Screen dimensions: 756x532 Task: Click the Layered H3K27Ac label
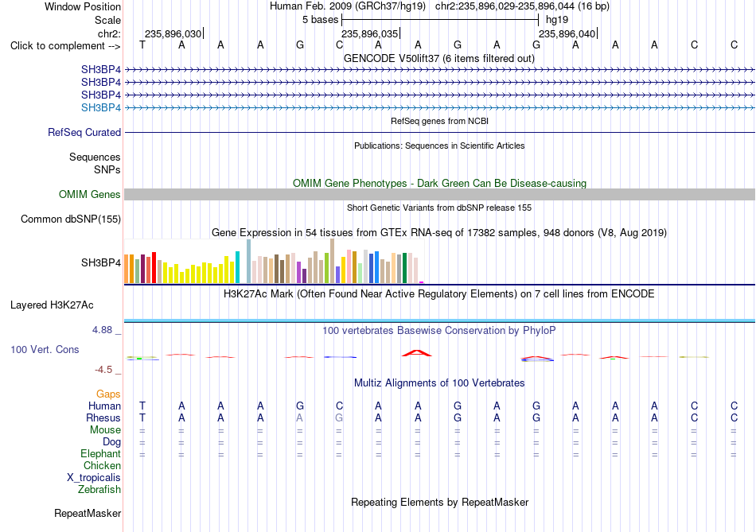point(52,305)
